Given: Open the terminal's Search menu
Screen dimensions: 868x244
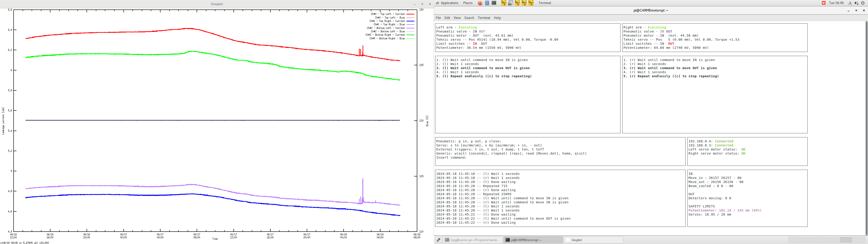Looking at the screenshot, I should [469, 18].
